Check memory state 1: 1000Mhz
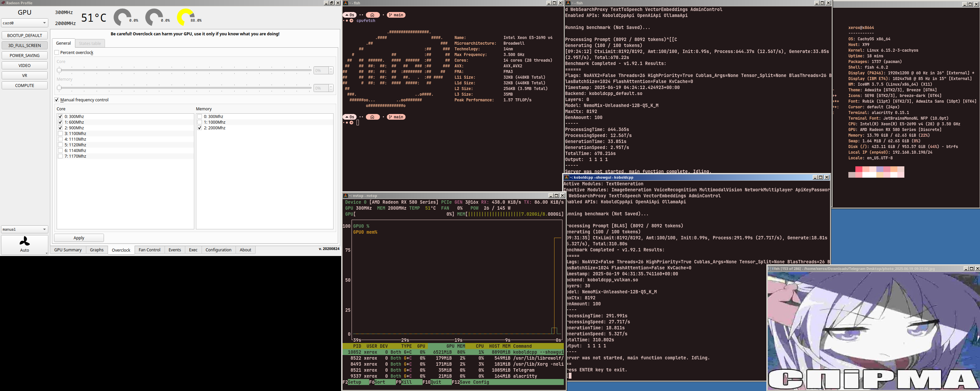The image size is (980, 391). tap(199, 122)
